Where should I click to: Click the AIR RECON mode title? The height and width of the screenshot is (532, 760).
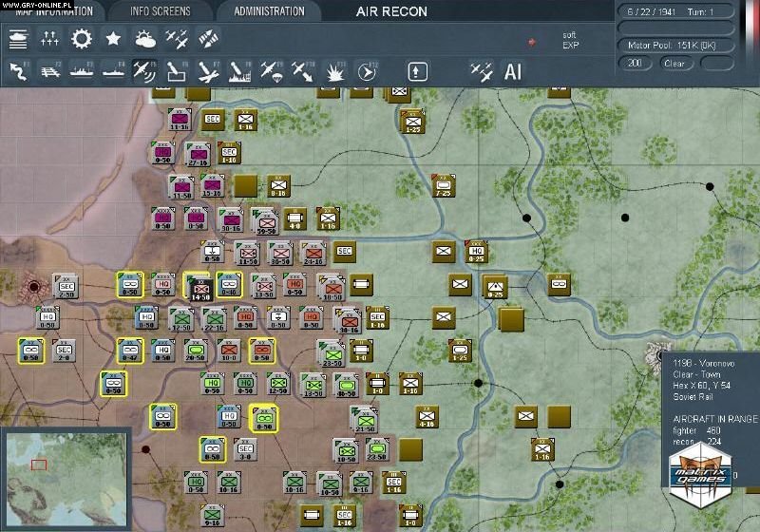coord(391,11)
